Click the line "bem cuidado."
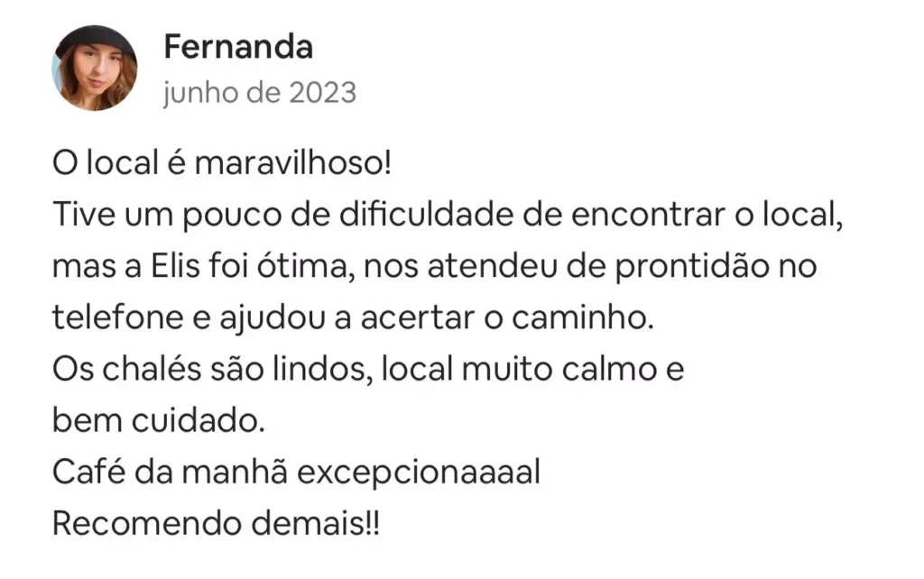 point(159,421)
